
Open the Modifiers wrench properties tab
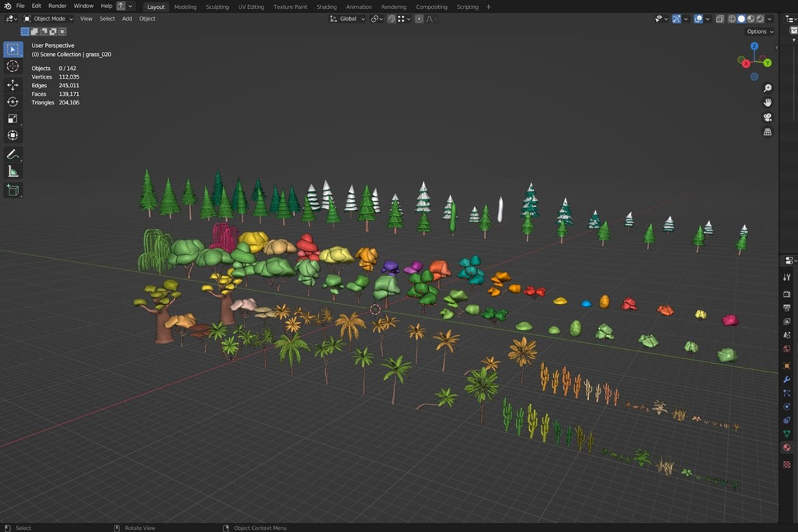coord(787,379)
